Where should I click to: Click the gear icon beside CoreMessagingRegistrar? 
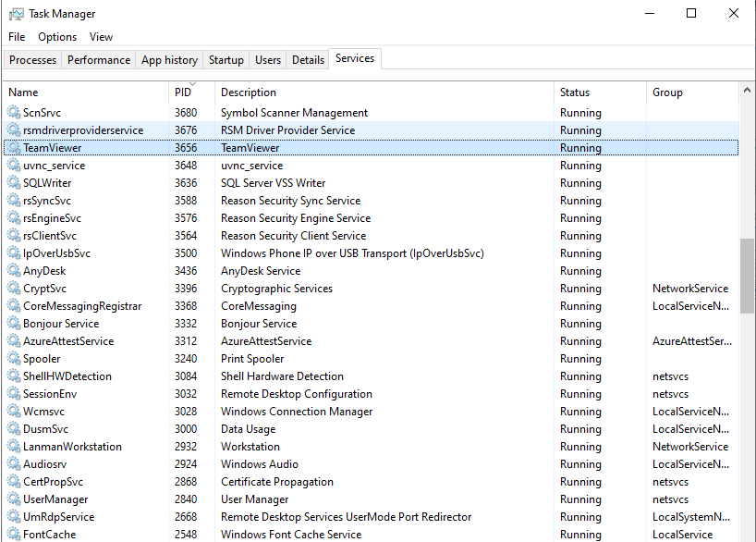click(14, 306)
